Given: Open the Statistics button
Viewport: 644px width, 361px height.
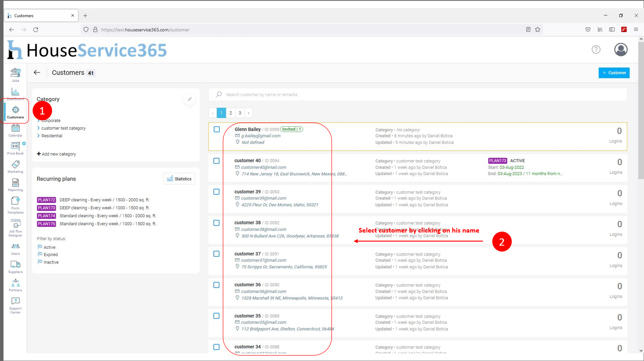Looking at the screenshot, I should 179,179.
